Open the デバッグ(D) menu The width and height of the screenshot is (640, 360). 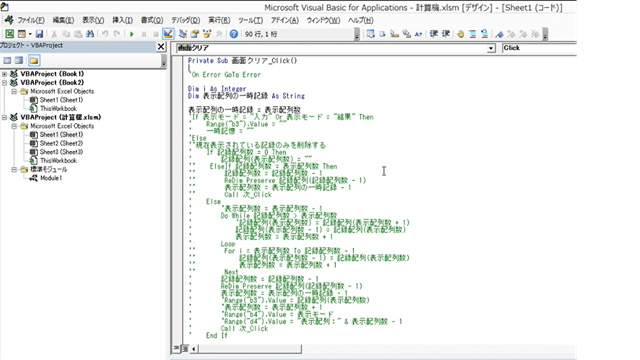[185, 20]
